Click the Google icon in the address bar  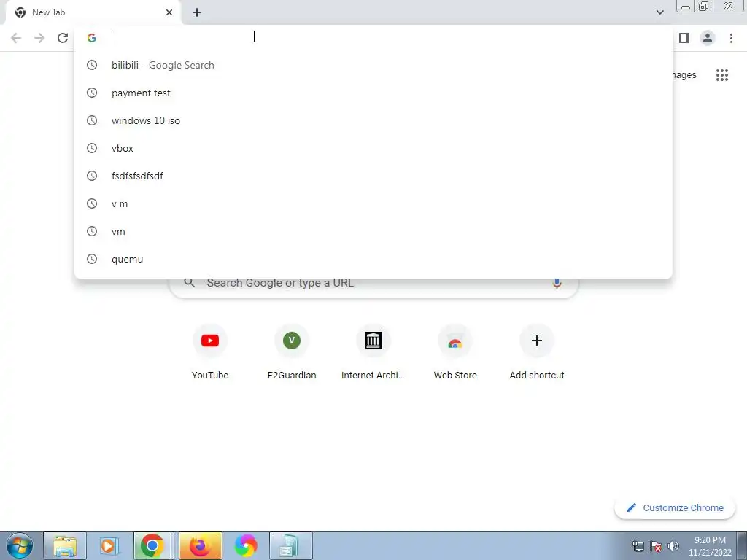(x=92, y=38)
